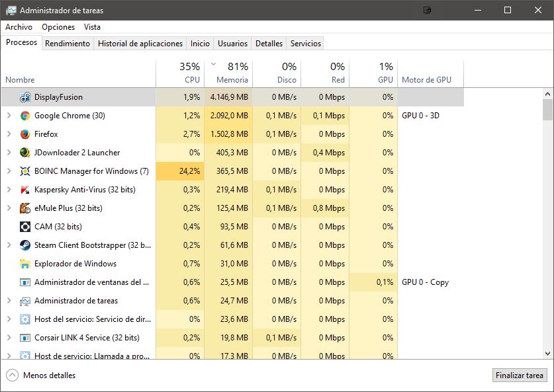
Task: Click the DisplayFusion process icon
Action: tap(25, 97)
